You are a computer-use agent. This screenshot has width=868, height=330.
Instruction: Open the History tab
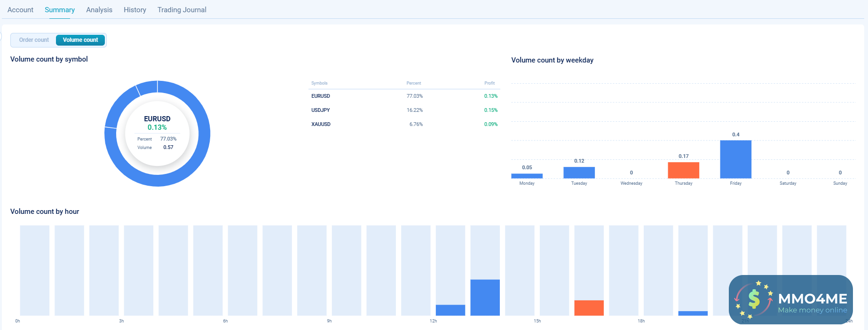(x=135, y=10)
